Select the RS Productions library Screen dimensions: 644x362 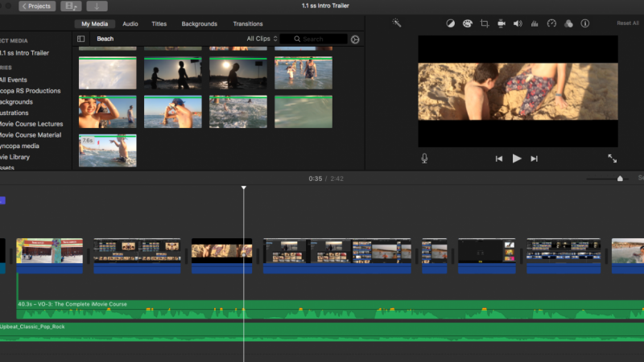[x=31, y=91]
